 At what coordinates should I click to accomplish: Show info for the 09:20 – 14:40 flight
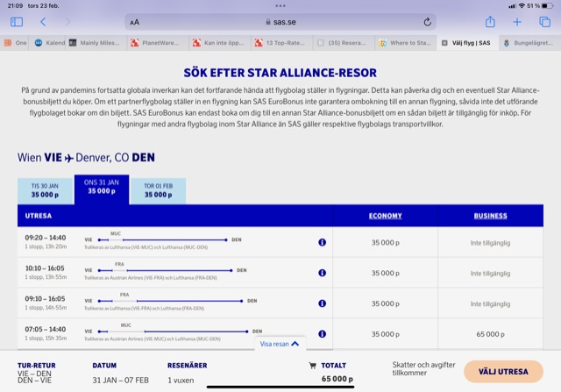[322, 242]
